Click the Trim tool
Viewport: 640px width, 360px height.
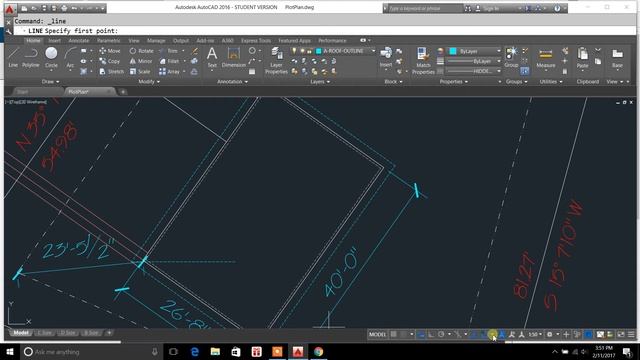pyautogui.click(x=169, y=51)
